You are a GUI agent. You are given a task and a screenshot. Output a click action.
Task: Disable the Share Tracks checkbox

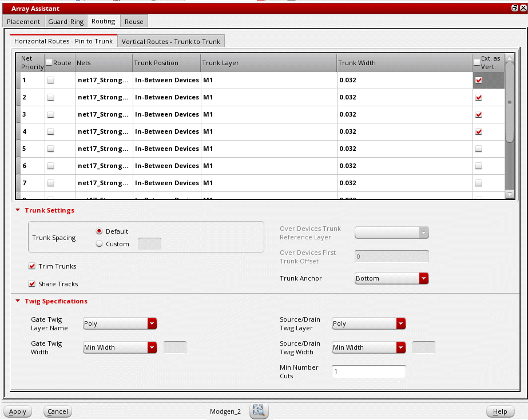click(32, 284)
